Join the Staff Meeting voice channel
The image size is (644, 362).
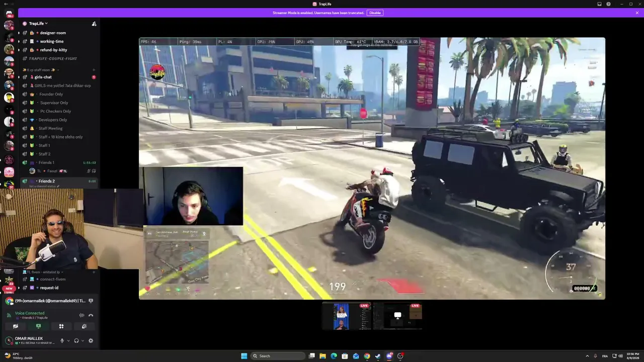(x=58, y=128)
